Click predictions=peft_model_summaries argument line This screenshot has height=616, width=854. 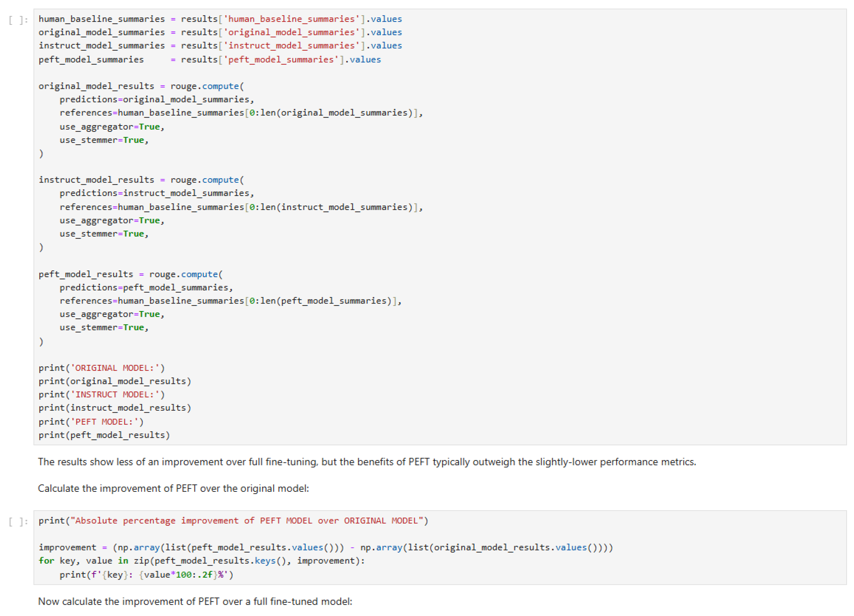(x=146, y=288)
